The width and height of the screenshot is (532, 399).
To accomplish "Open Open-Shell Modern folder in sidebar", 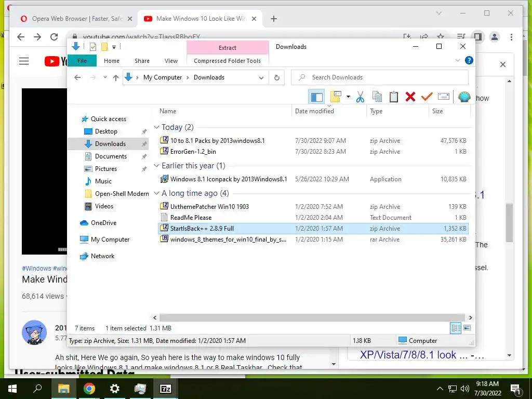I will [122, 193].
